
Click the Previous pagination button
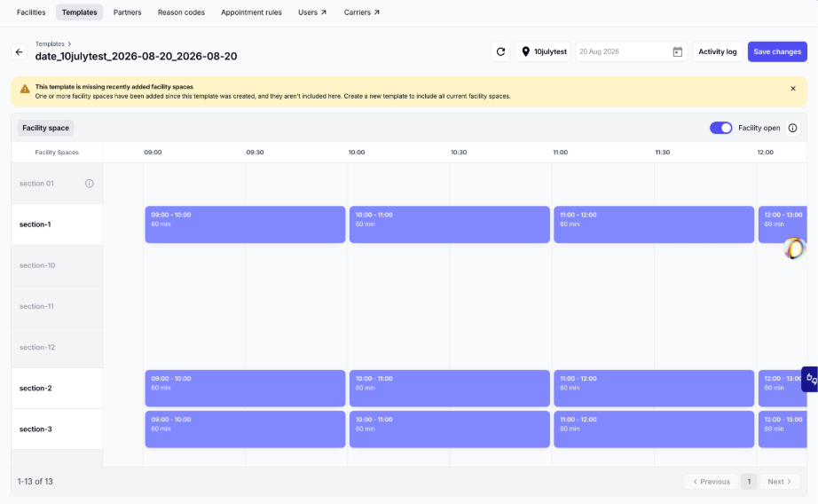711,482
